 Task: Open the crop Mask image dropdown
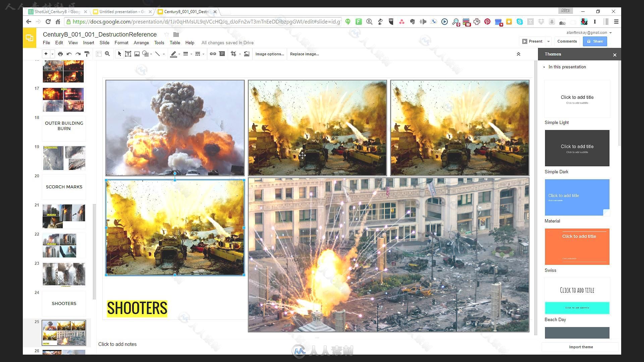point(240,54)
